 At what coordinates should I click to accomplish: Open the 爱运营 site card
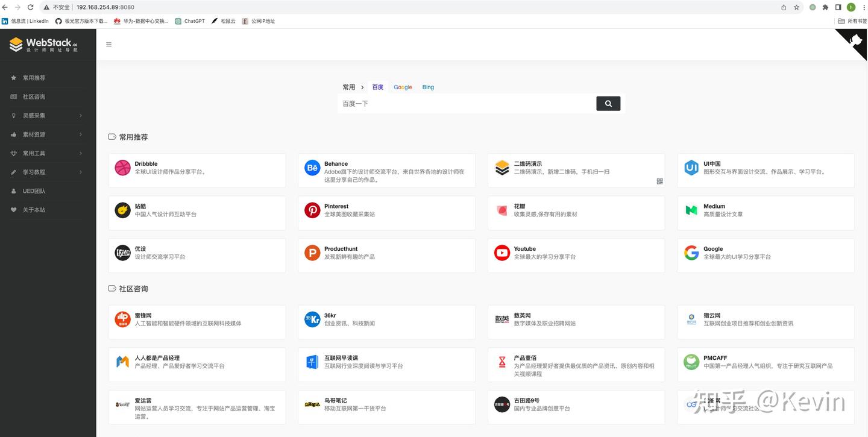(197, 407)
